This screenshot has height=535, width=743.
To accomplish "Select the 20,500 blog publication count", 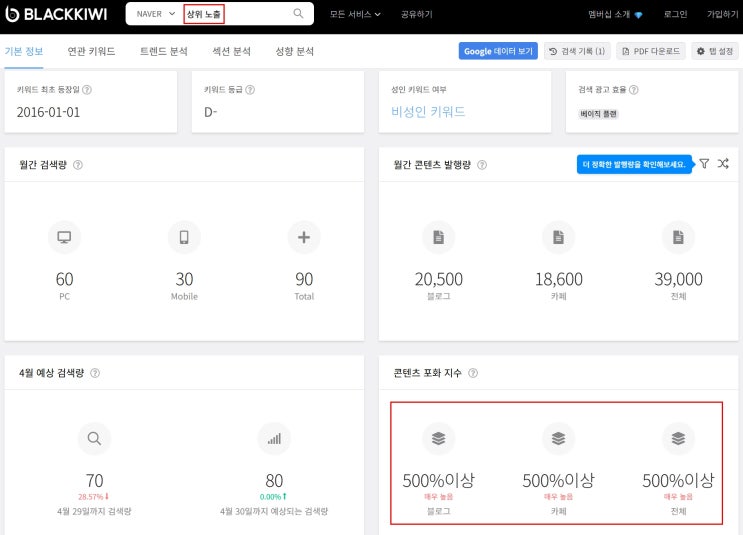I will coord(439,279).
